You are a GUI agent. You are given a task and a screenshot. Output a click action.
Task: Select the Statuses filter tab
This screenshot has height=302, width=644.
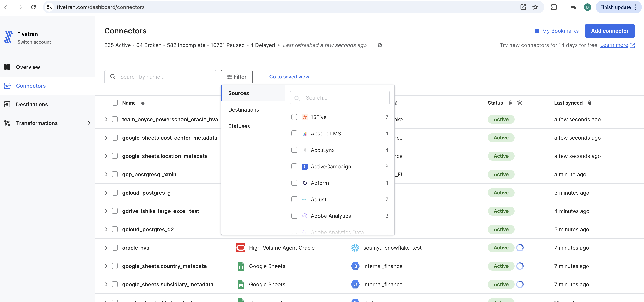253,126
